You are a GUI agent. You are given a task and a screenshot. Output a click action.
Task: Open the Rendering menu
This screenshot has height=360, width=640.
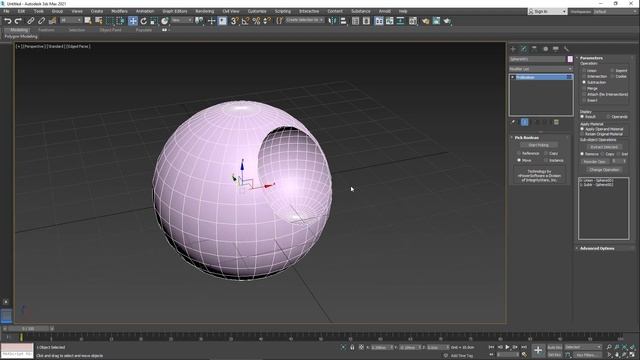point(204,11)
